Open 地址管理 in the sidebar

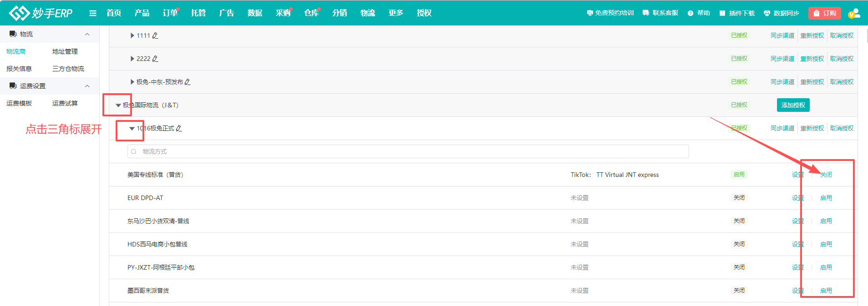pyautogui.click(x=65, y=51)
